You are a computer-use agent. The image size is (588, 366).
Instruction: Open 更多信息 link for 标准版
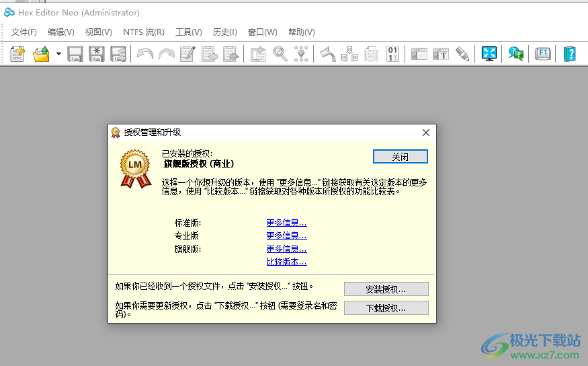[x=286, y=223]
